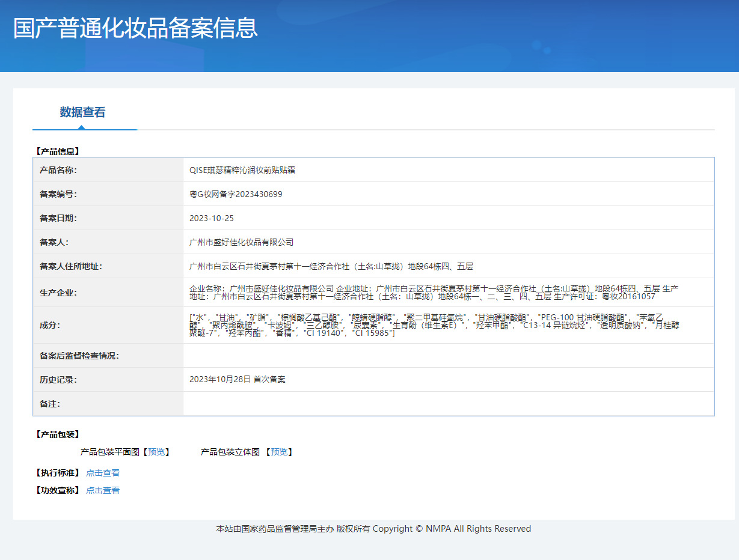Image resolution: width=739 pixels, height=560 pixels.
Task: Select the filing number 粤G妆网备字2023430699
Action: tap(236, 194)
